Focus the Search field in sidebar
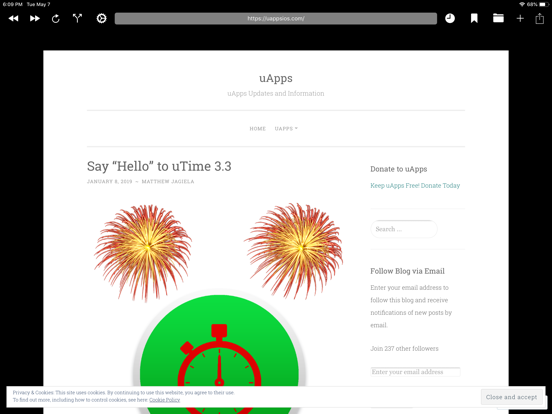Screen dimensions: 552x414 pos(404,229)
